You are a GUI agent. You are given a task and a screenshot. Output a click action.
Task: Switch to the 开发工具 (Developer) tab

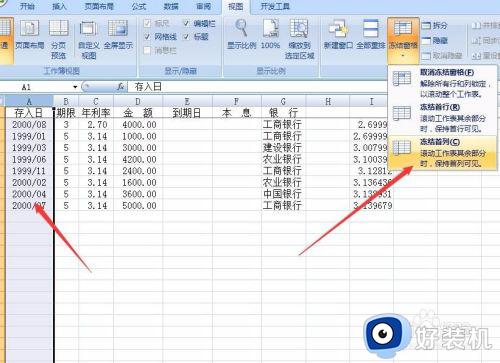pos(275,6)
